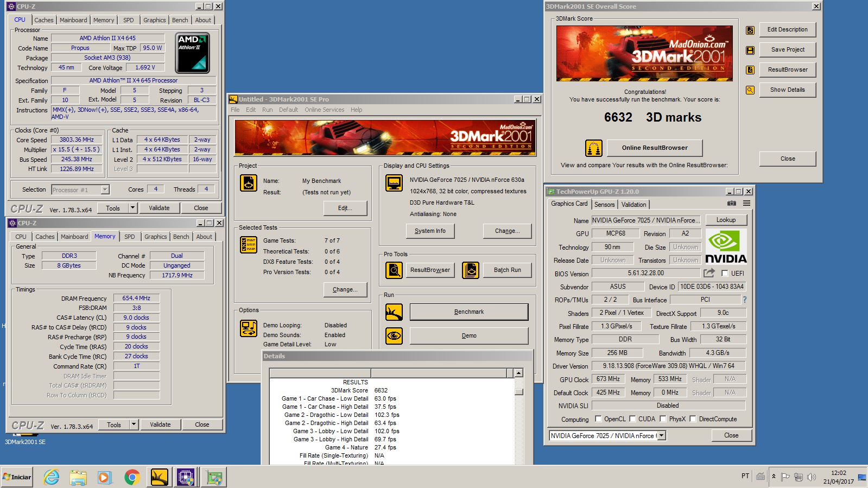Click the ResultBrowser icon in Overall Score window

point(750,70)
